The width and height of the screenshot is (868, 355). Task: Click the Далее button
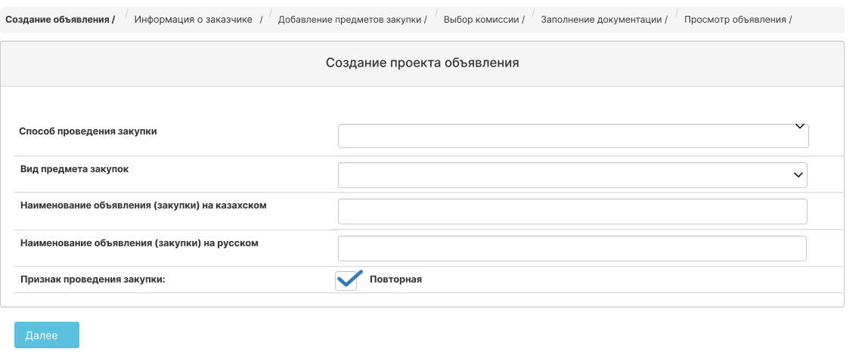47,335
